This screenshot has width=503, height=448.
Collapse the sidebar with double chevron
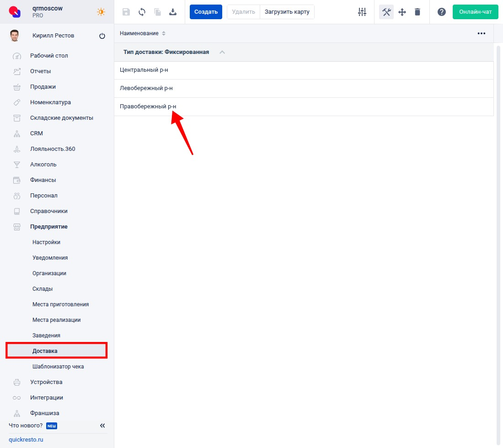[x=102, y=426]
